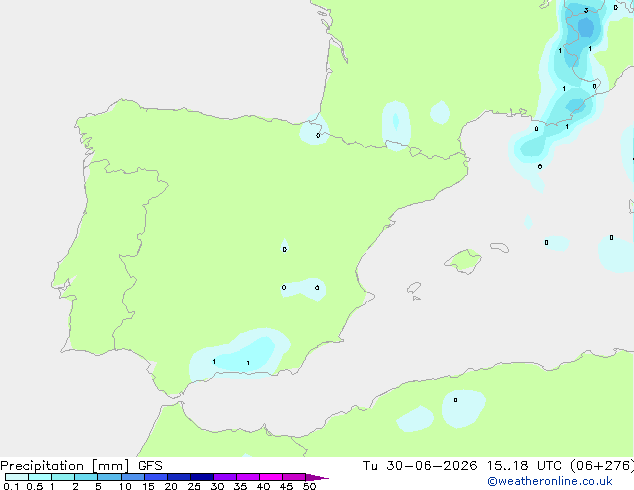Image resolution: width=634 pixels, height=490 pixels.
Task: Click the Mallorca island outline on the map
Action: tap(463, 261)
